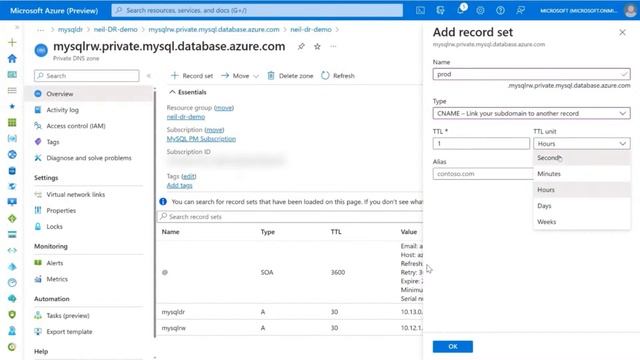
Task: Click the edit link next to Tags
Action: tap(189, 176)
